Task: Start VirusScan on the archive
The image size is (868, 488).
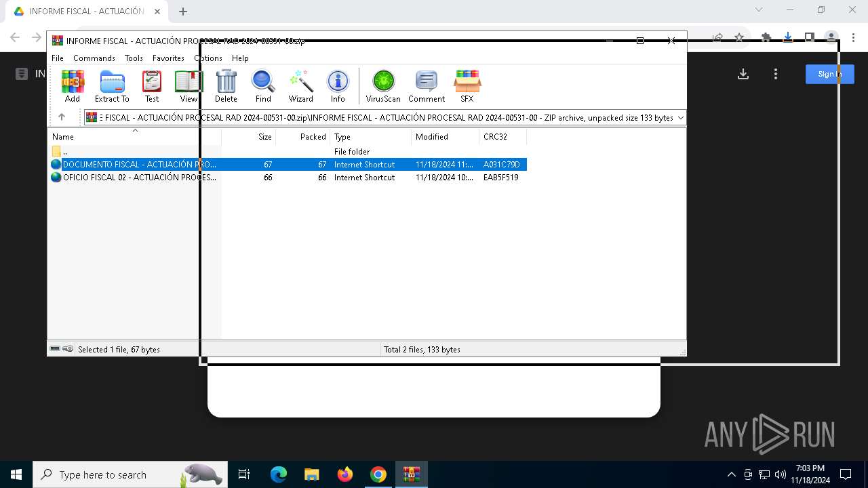Action: pos(383,86)
